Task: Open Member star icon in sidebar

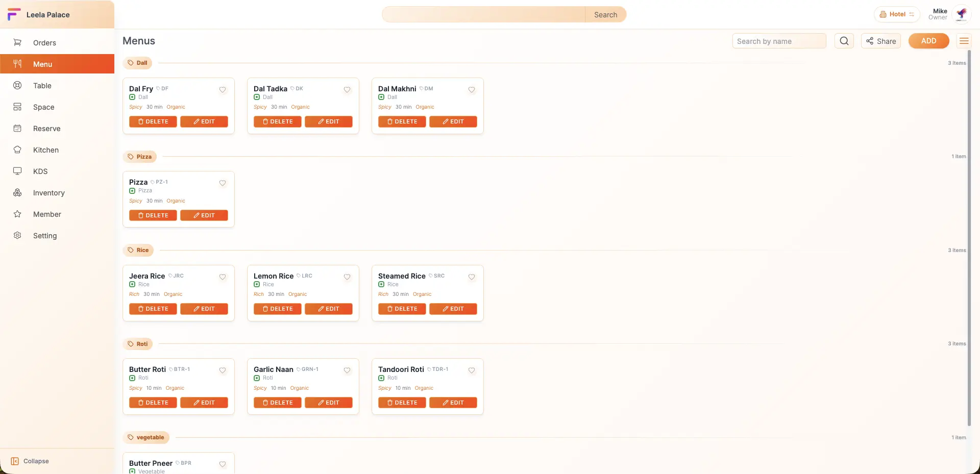Action: (x=17, y=214)
